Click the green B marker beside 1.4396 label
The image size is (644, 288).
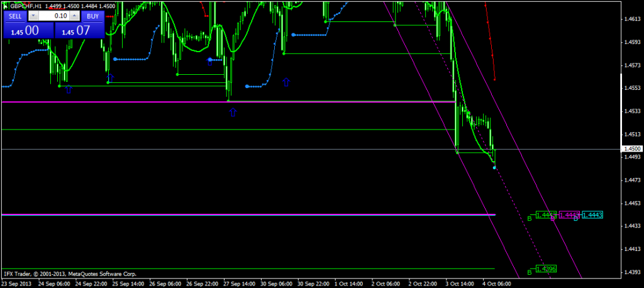(530, 272)
